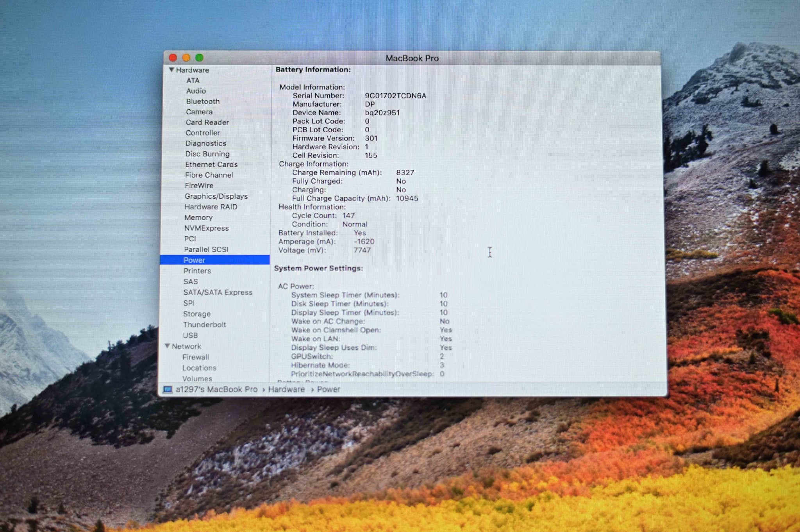The image size is (800, 532).
Task: Open the Card Reader entry
Action: (207, 123)
